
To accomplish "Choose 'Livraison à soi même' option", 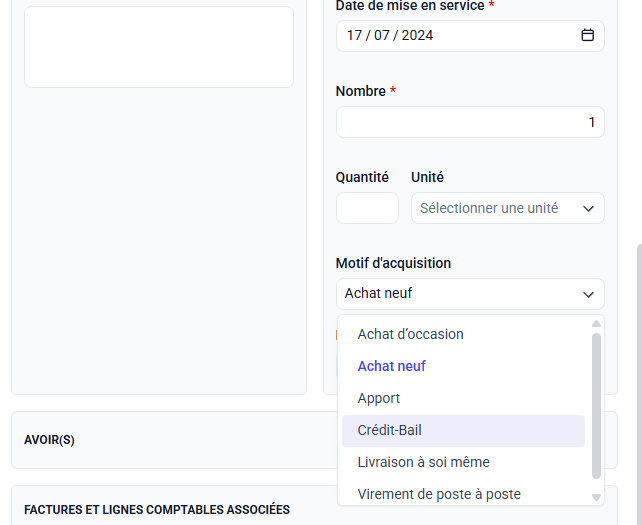I will tap(423, 462).
